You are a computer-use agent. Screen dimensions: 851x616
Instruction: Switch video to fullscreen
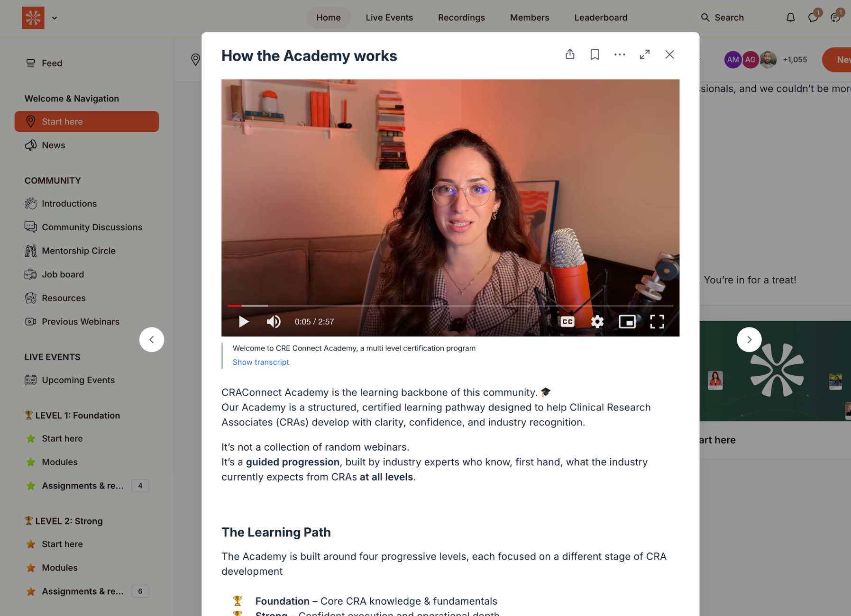pos(657,322)
